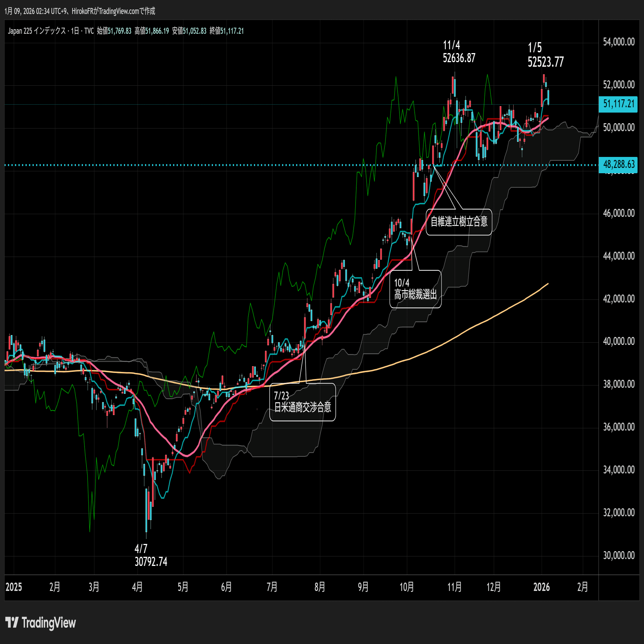Click the 54,000.00 price axis label
Image resolution: width=644 pixels, height=644 pixels.
tap(619, 42)
